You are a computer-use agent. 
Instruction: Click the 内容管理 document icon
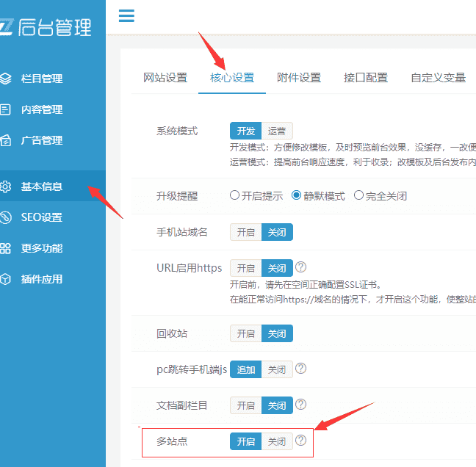[5, 109]
